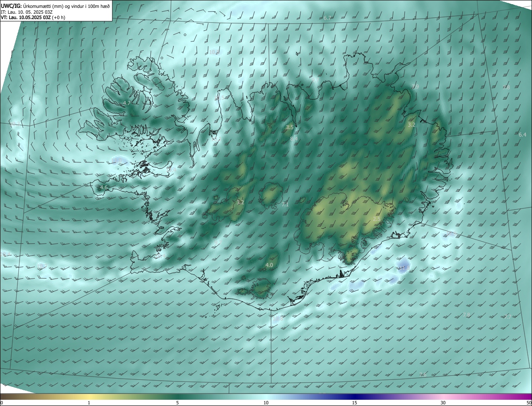Click the 7.9 value on the northeast coast
This screenshot has width=532, height=406.
pos(415,87)
